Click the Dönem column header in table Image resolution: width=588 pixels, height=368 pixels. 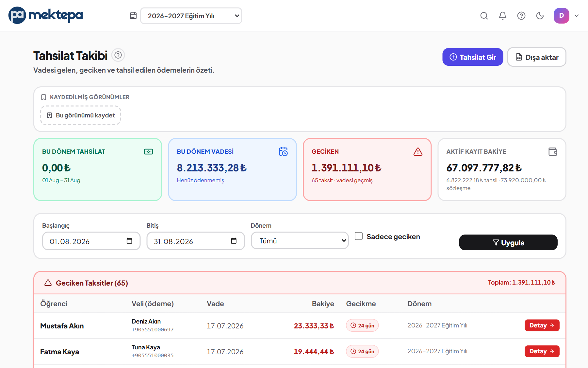coord(419,304)
